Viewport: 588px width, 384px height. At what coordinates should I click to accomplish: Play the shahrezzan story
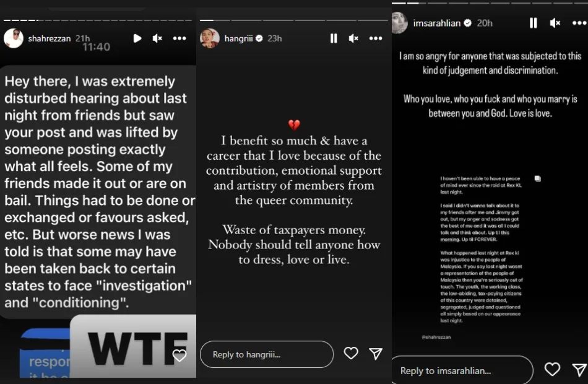(x=137, y=38)
